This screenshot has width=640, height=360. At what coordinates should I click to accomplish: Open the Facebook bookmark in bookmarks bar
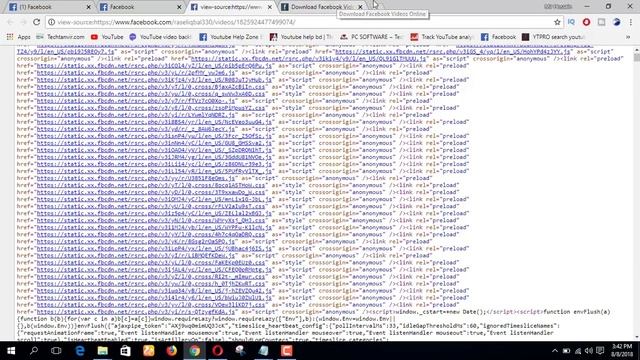tap(498, 37)
